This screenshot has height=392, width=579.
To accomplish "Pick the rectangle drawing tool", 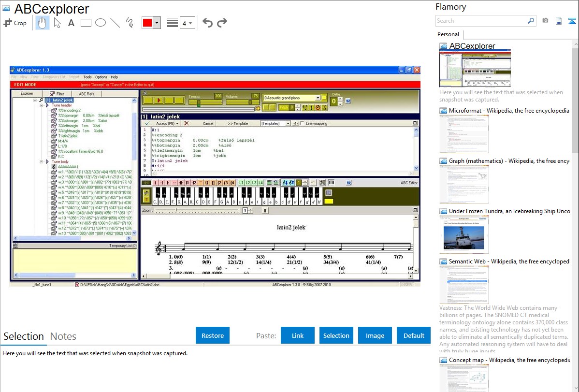I will point(86,23).
